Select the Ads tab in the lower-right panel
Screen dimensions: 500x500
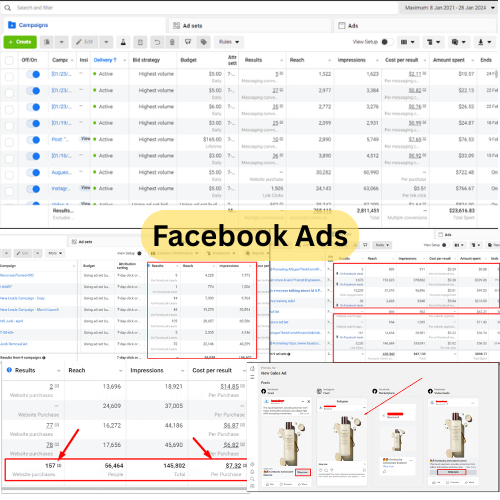pyautogui.click(x=445, y=235)
